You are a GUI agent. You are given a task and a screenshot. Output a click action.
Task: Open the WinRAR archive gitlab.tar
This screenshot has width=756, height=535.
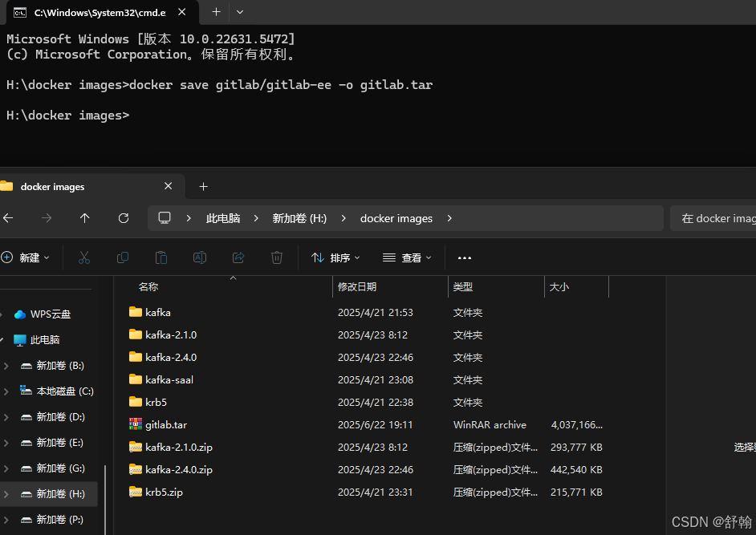click(x=167, y=424)
